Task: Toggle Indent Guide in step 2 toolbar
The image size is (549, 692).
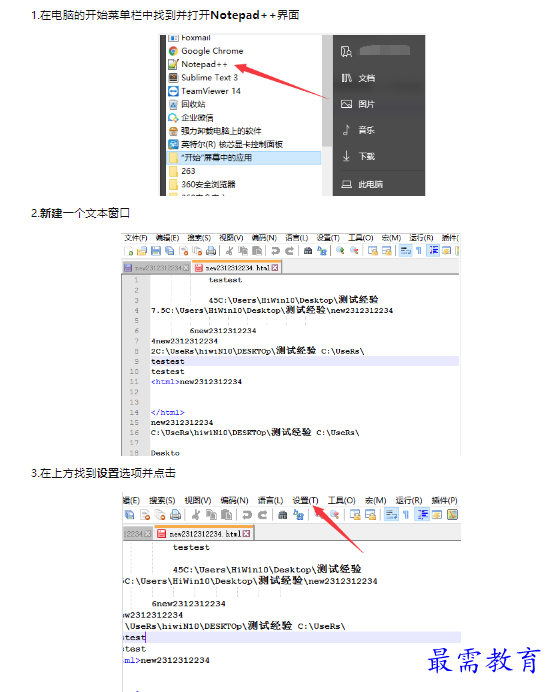Action: pos(433,251)
